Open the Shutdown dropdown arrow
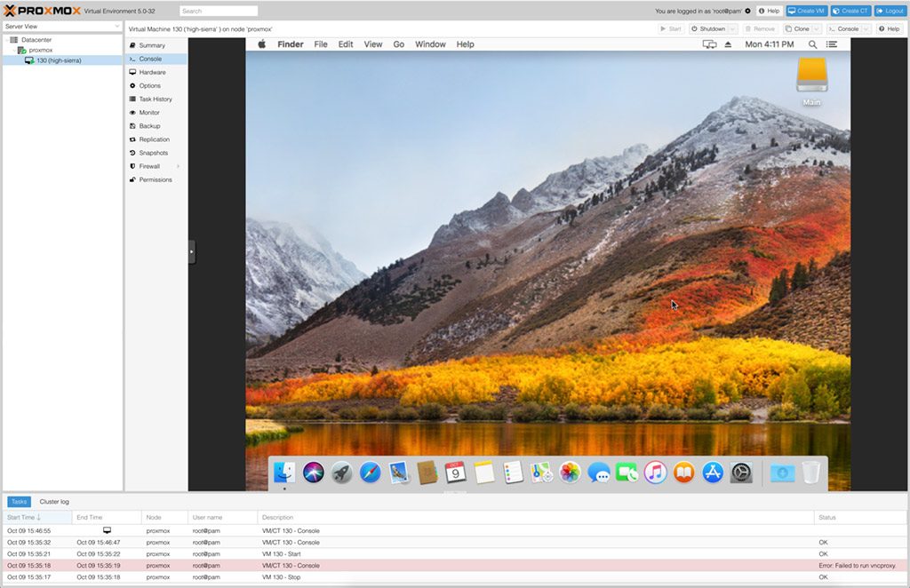The width and height of the screenshot is (910, 588). point(733,28)
